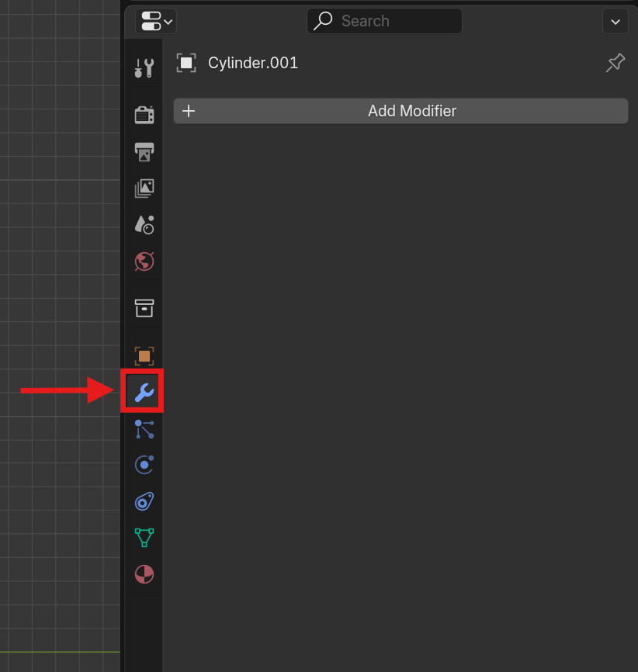The image size is (638, 672).
Task: Click the Cylinder.001 object name
Action: (252, 63)
